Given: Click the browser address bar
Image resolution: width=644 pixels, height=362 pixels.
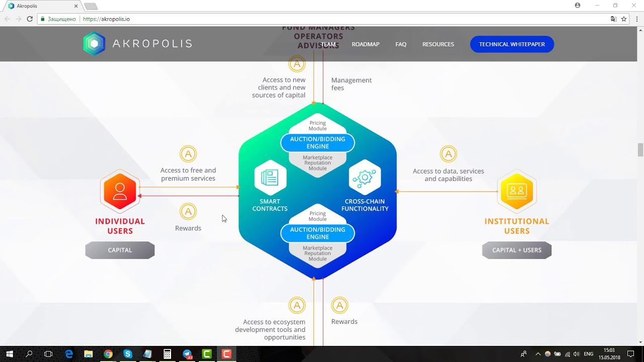Looking at the screenshot, I should click(322, 19).
